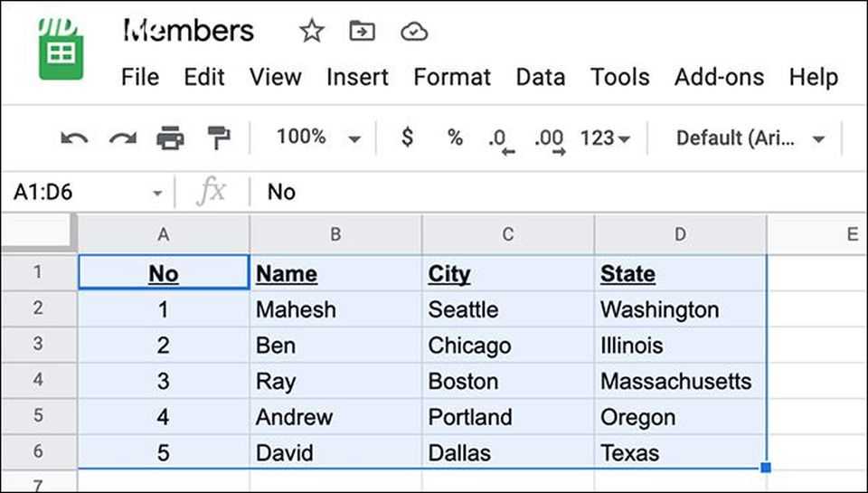Check the cloud save status icon
Screen dimensions: 868x493
pos(413,32)
